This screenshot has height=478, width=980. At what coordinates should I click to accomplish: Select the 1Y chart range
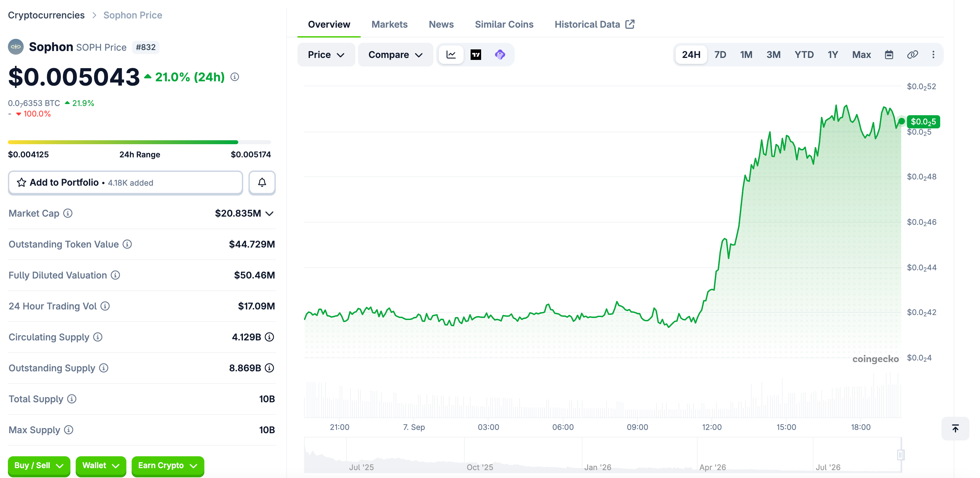point(833,54)
